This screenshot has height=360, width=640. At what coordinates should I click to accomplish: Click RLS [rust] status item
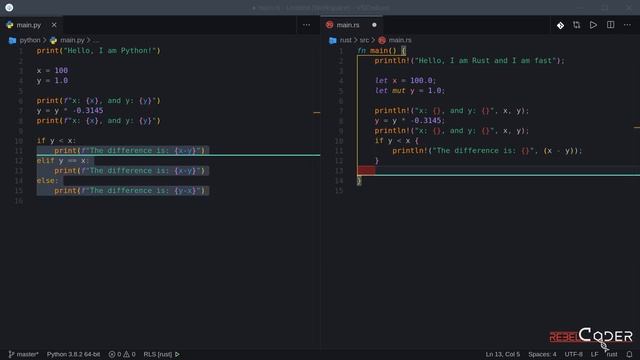[161, 354]
